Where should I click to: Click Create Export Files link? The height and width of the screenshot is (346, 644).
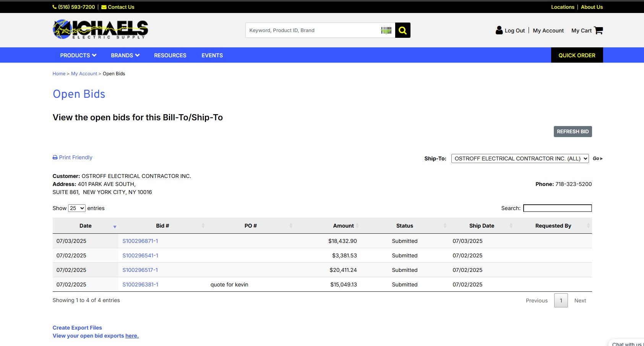pyautogui.click(x=77, y=328)
